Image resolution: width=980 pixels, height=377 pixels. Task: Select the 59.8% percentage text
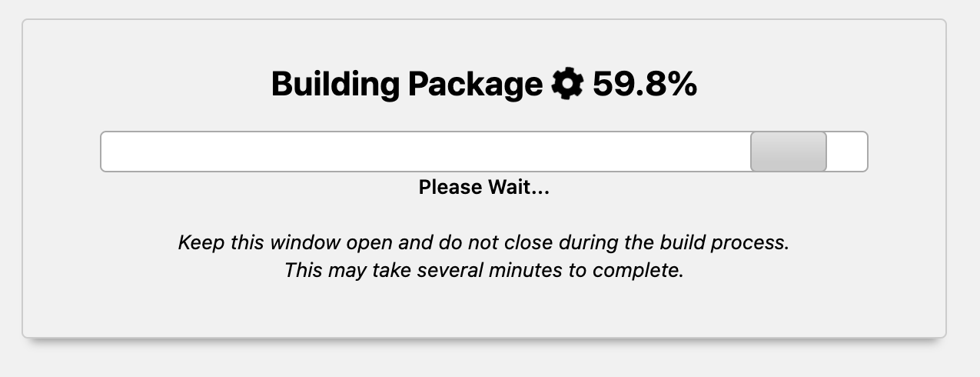coord(645,84)
